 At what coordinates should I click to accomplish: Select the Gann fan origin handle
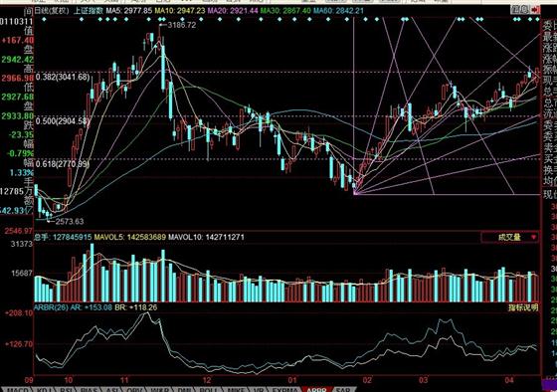[x=356, y=193]
